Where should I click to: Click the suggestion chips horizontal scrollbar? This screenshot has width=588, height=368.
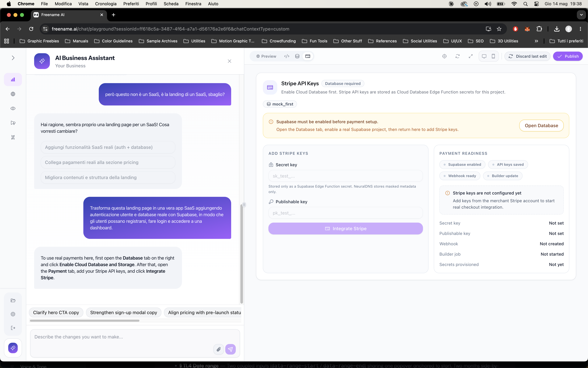click(x=84, y=321)
